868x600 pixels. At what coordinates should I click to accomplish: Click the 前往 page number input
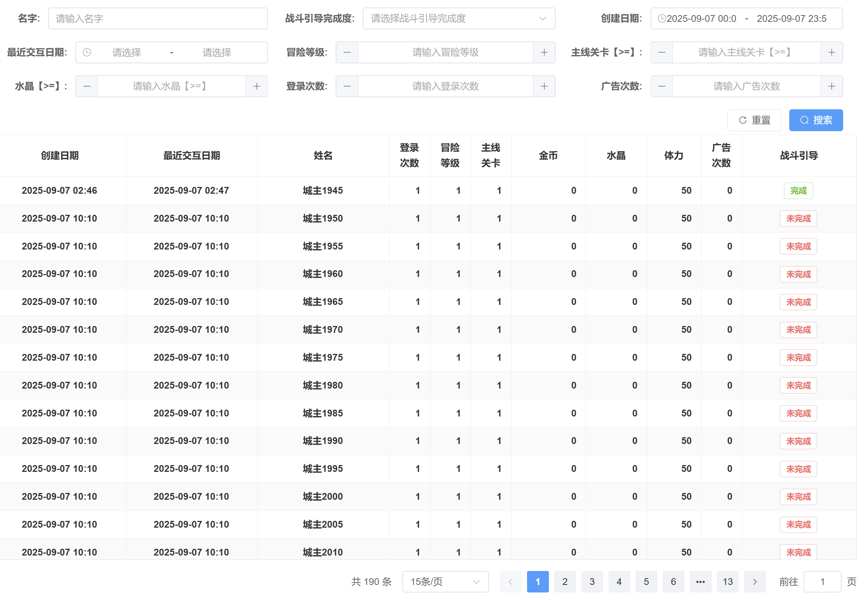click(x=822, y=582)
